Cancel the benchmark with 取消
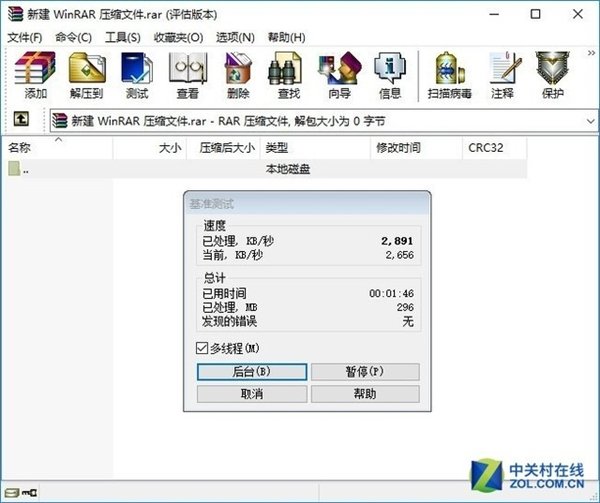This screenshot has height=503, width=600. pos(252,394)
